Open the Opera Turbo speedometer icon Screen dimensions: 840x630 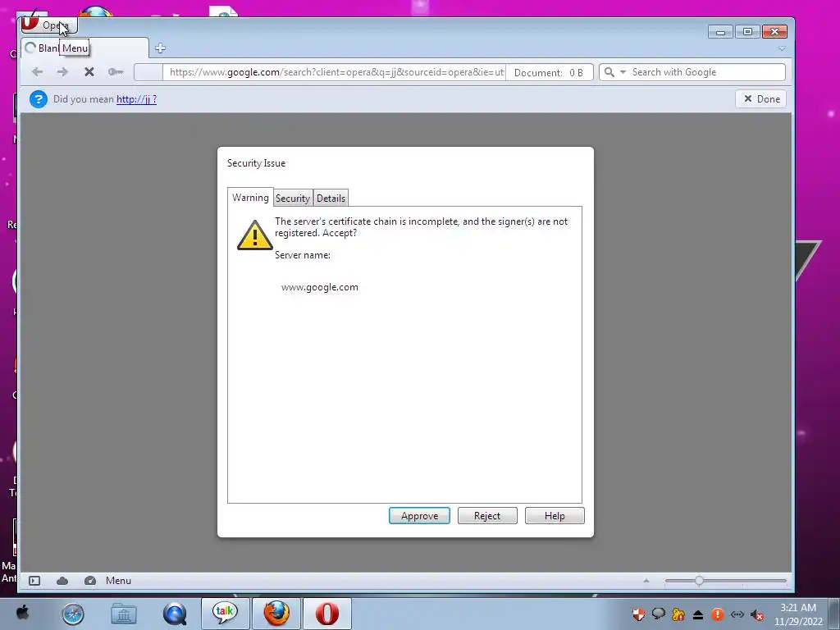90,581
